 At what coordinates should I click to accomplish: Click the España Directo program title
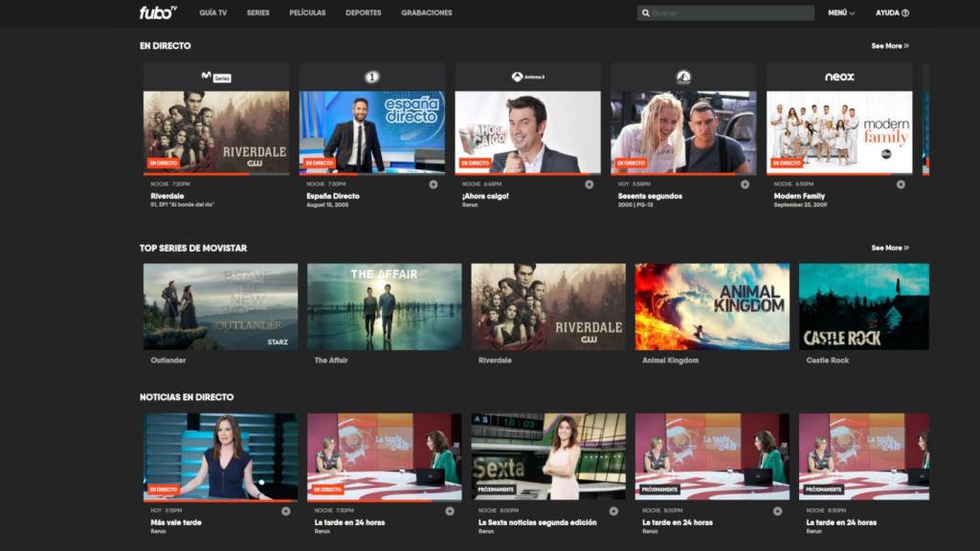[333, 196]
